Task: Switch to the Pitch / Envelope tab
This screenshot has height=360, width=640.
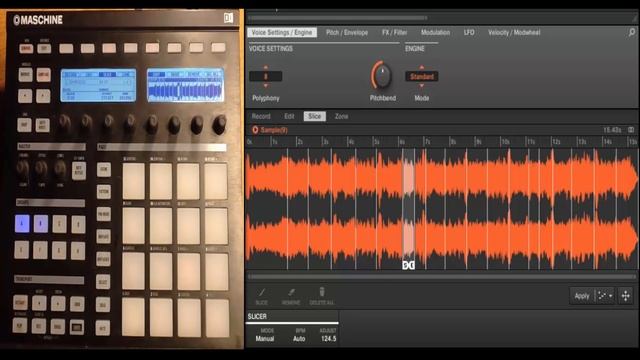Action: pyautogui.click(x=347, y=32)
